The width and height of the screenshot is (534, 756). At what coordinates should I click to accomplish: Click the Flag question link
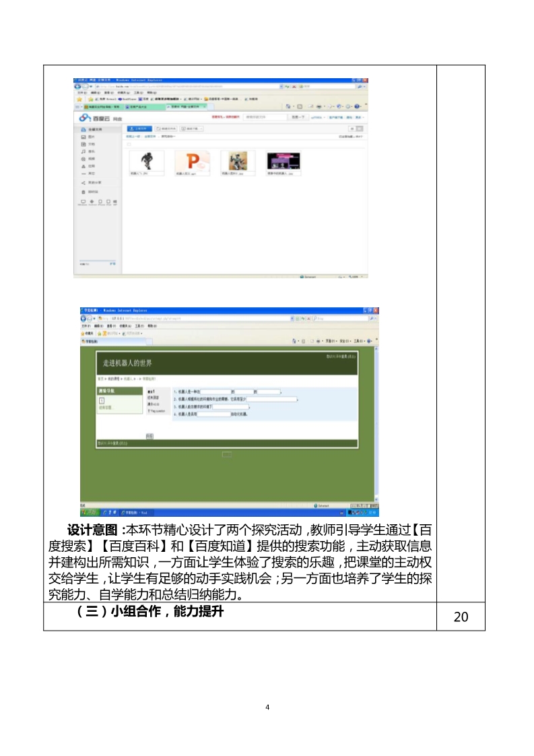pos(156,411)
